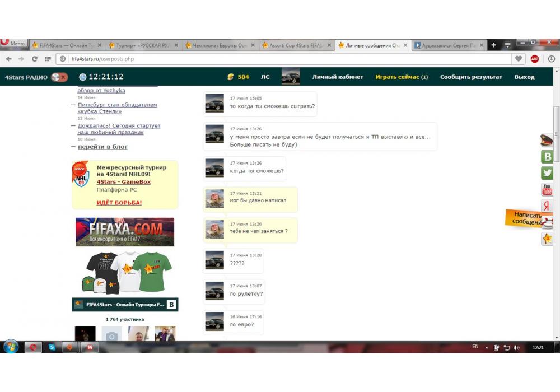Click the Написать сообщение orange button

(526, 218)
